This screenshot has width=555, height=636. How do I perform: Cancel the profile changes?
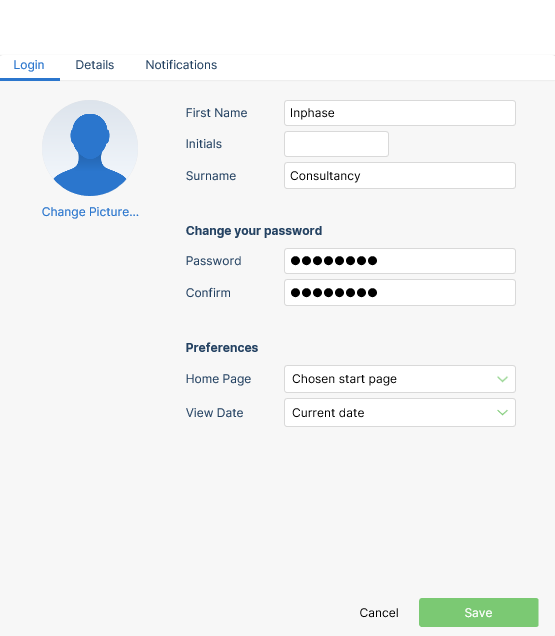[379, 612]
